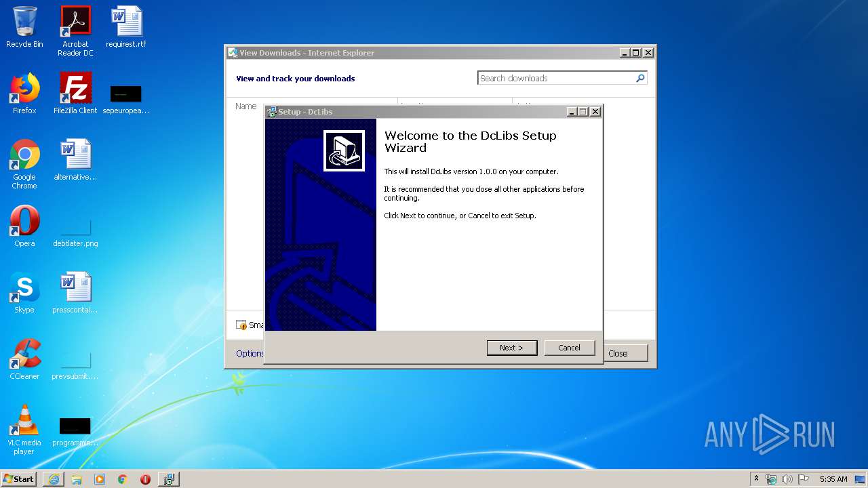Click the Setup - DcLibs title bar icon
The height and width of the screenshot is (488, 868).
[x=271, y=112]
